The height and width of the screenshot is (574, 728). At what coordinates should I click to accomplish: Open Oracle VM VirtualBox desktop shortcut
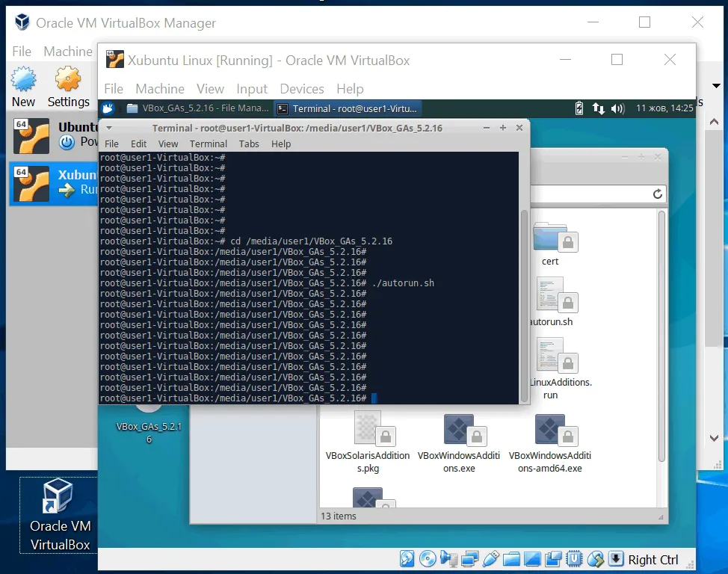pyautogui.click(x=59, y=516)
